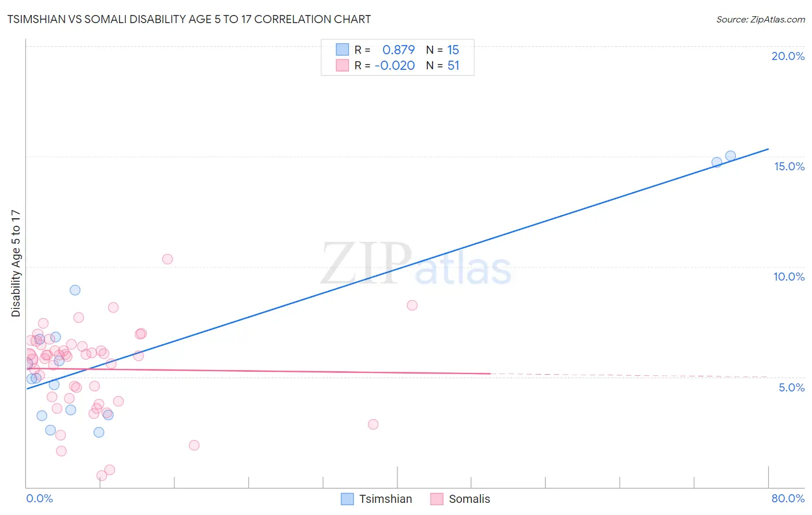
Task: Click the Tsimshian point near 9%
Action: click(75, 290)
